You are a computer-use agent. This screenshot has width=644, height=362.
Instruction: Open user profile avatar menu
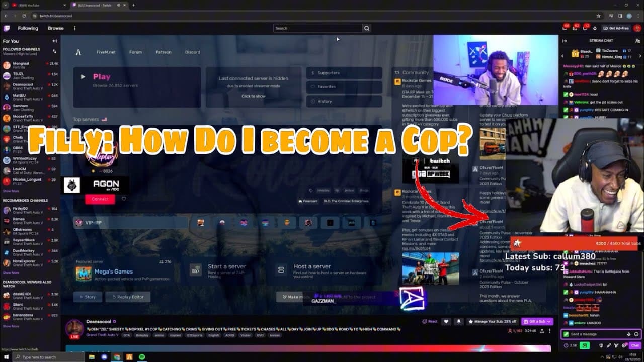tap(637, 28)
